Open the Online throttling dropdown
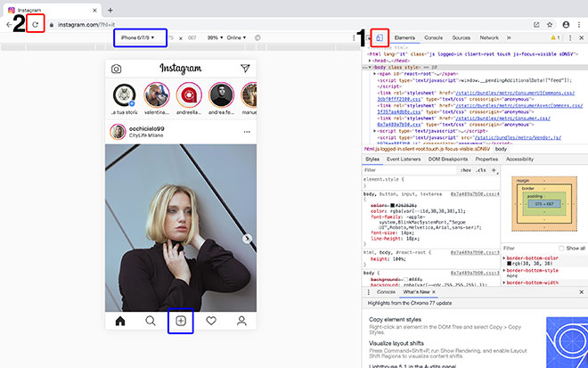Viewport: 588px width, 368px height. (x=236, y=38)
